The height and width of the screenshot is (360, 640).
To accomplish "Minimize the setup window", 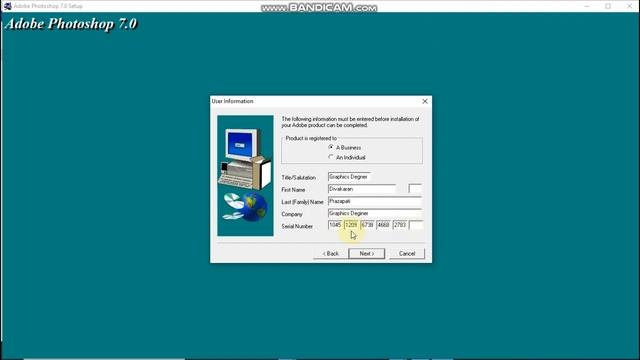I will pos(587,6).
